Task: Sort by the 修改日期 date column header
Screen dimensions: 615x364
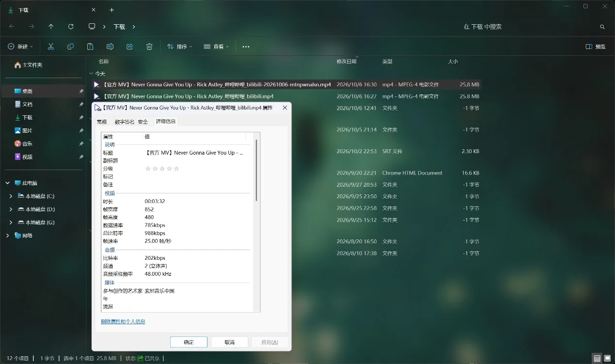Action: [346, 62]
